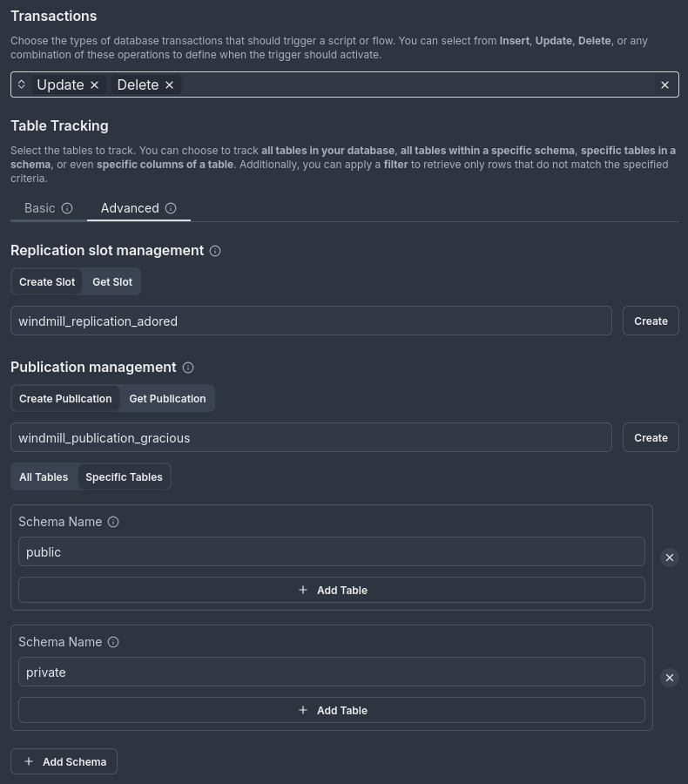Click inside the windmill_publication_gracious name field
Image resolution: width=688 pixels, height=784 pixels.
[311, 437]
